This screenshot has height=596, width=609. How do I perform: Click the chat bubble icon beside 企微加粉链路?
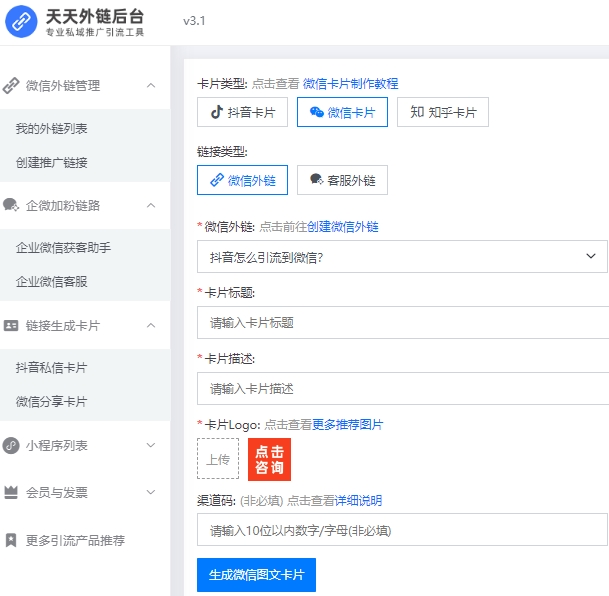pos(11,205)
